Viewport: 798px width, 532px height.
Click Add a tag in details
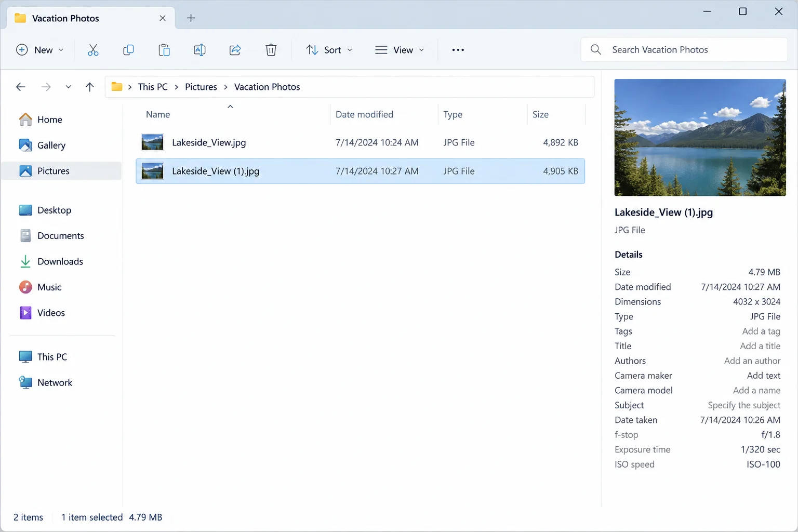click(761, 331)
